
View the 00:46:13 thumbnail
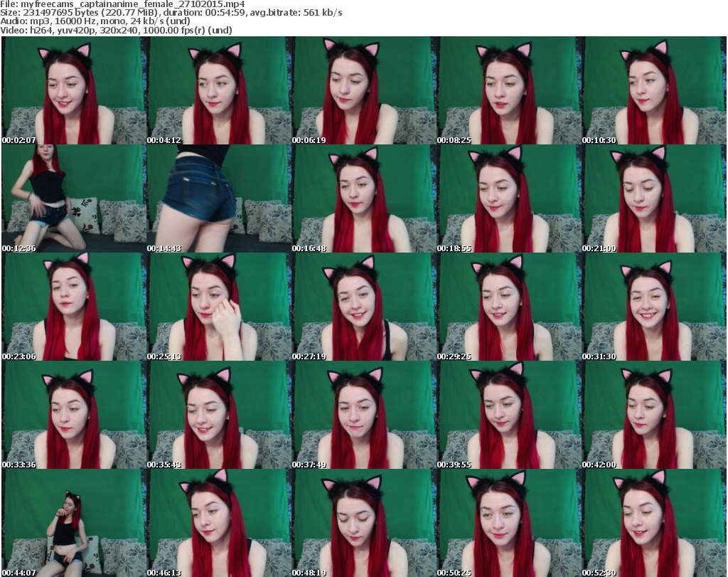(x=219, y=523)
